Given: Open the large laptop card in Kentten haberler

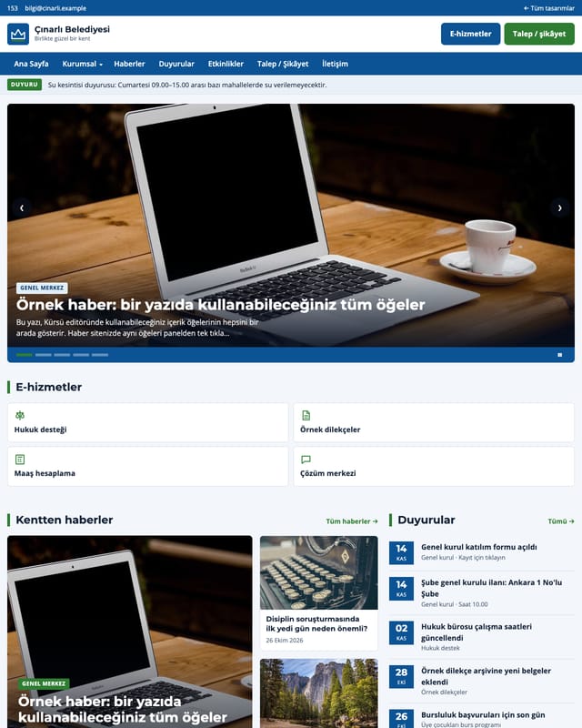Looking at the screenshot, I should click(129, 632).
